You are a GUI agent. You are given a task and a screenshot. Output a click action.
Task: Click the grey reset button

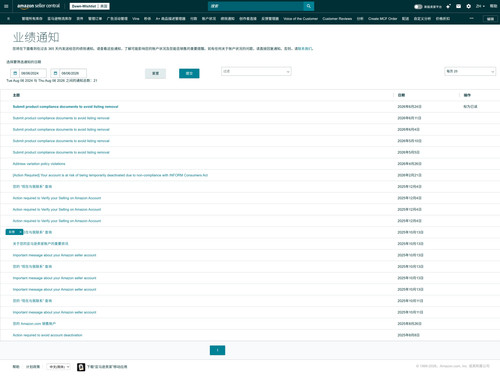[155, 73]
